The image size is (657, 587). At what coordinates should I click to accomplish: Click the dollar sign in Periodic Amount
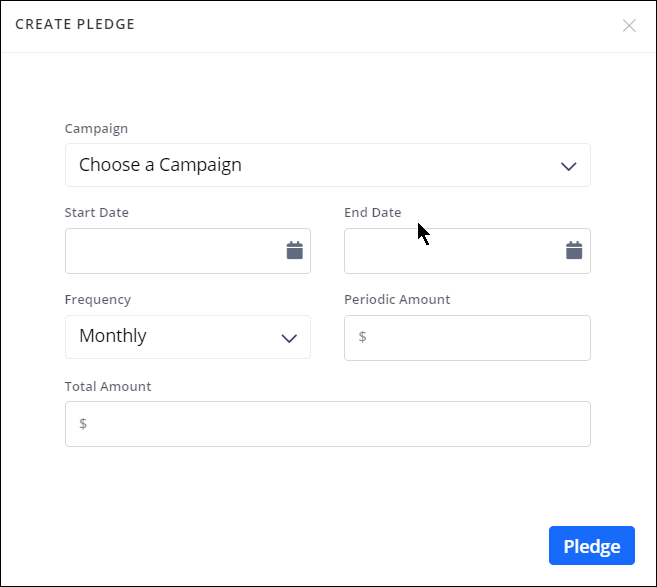pyautogui.click(x=362, y=337)
